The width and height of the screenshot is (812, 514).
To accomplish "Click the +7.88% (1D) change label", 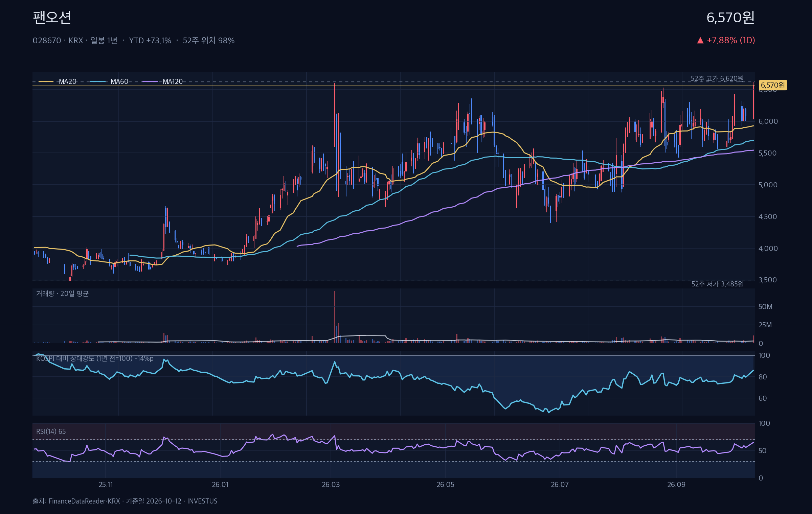I will pyautogui.click(x=731, y=40).
